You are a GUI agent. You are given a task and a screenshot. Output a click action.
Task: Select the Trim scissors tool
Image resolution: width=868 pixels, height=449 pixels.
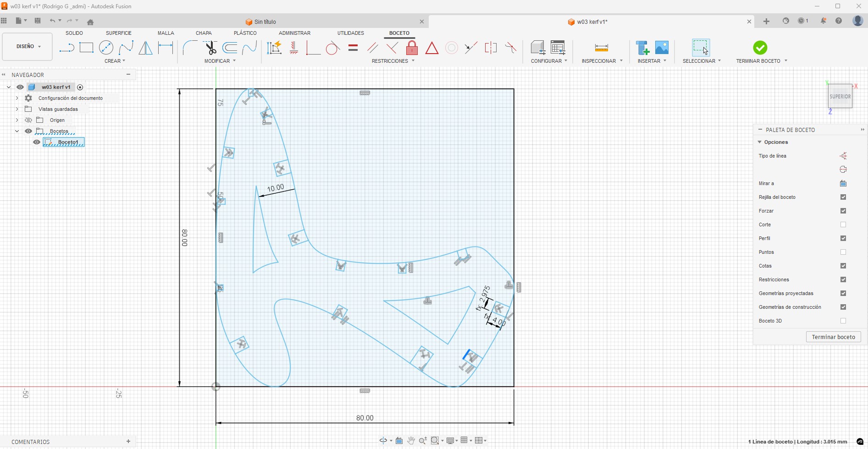tap(210, 48)
